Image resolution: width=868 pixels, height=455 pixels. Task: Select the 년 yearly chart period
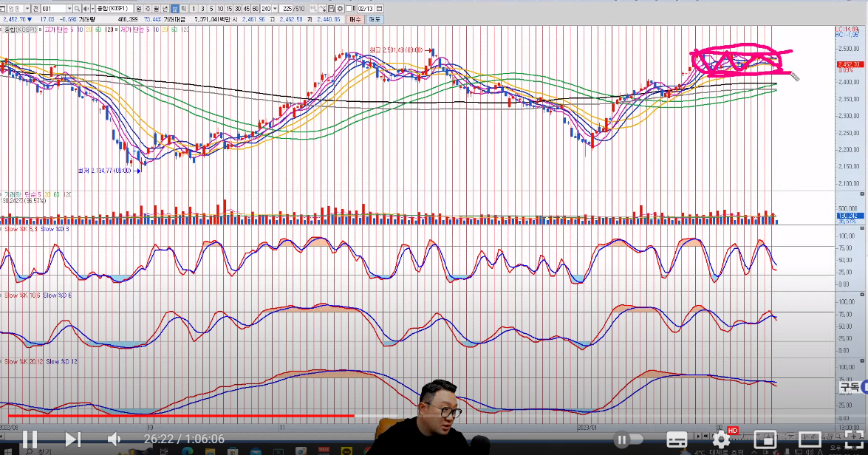coord(165,9)
